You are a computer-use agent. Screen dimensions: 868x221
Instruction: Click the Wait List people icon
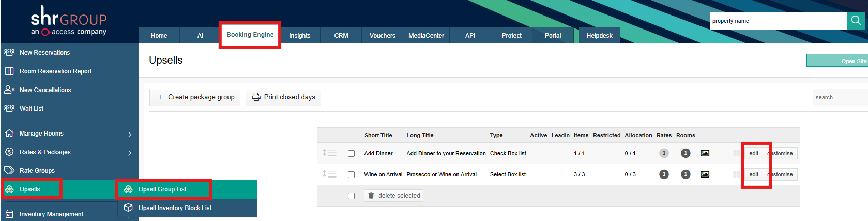pos(9,108)
